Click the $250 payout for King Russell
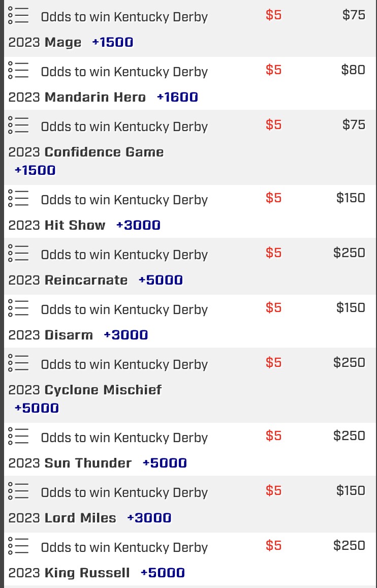The image size is (377, 588). 349,545
